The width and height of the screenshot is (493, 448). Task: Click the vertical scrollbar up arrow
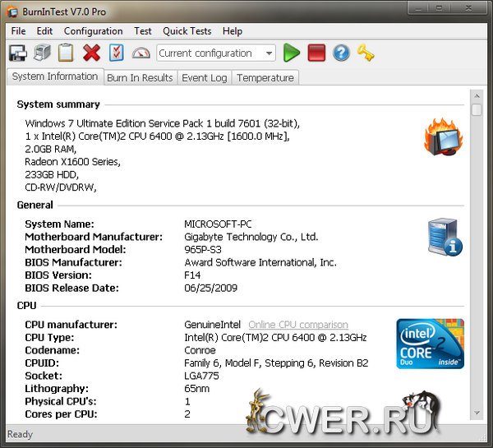[x=477, y=109]
